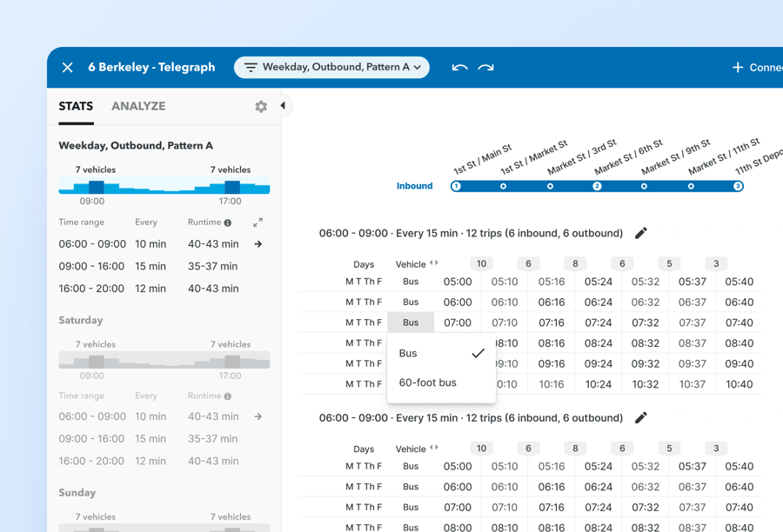Click the weekday 35-37 min runtime value
This screenshot has height=532, width=783.
[x=213, y=267]
